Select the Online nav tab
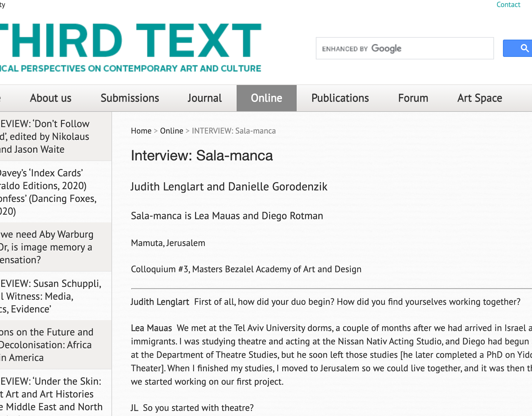 266,98
